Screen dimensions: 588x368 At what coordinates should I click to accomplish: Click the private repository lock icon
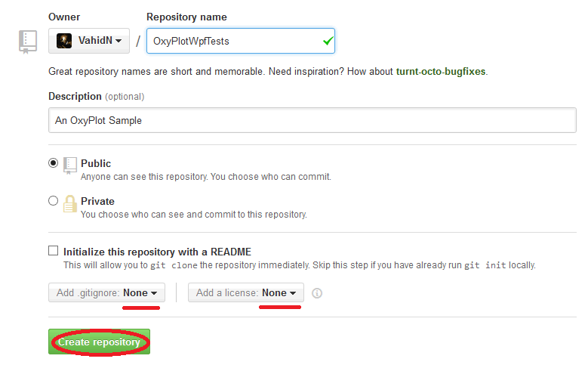(70, 204)
